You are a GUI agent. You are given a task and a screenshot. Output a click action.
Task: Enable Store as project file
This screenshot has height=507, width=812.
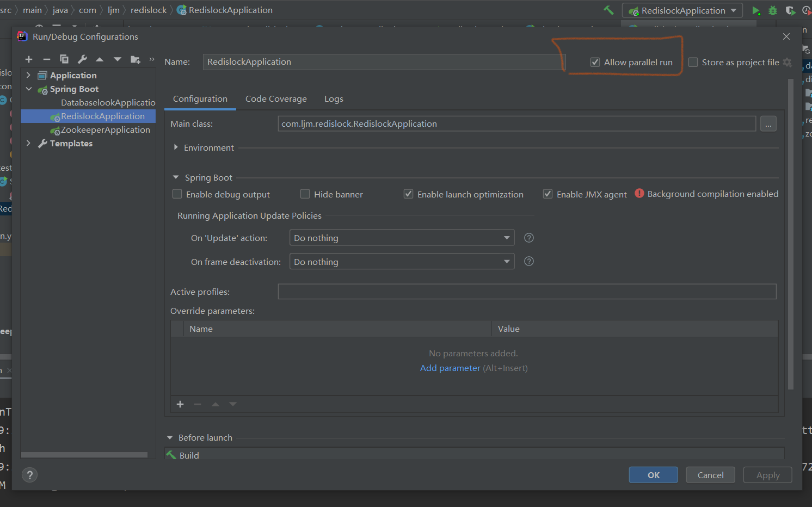[x=693, y=62]
